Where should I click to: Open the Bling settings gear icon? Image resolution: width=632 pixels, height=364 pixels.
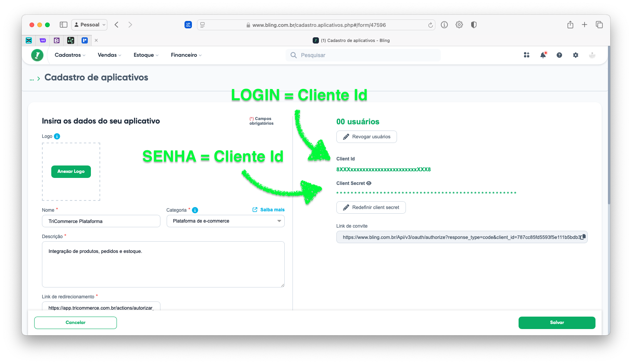(576, 55)
